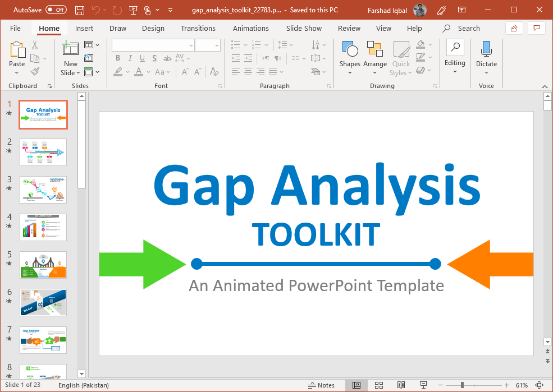The width and height of the screenshot is (553, 392).
Task: Click the Editing magnifier icon
Action: 455,48
